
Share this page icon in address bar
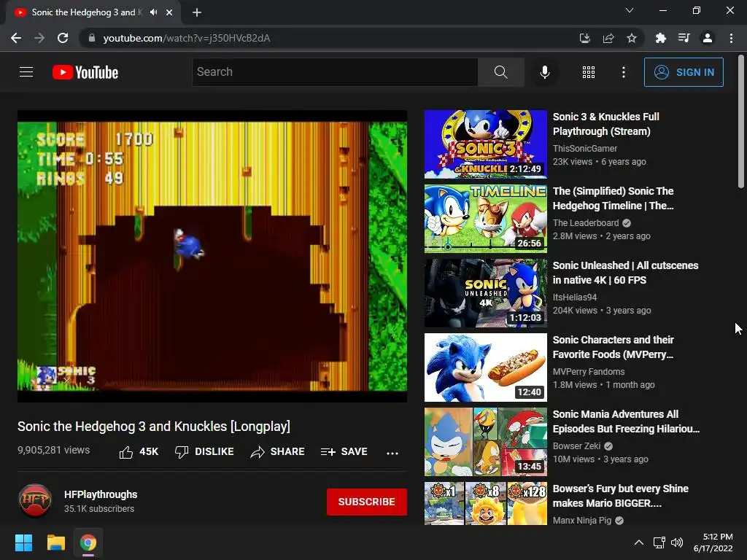tap(608, 38)
